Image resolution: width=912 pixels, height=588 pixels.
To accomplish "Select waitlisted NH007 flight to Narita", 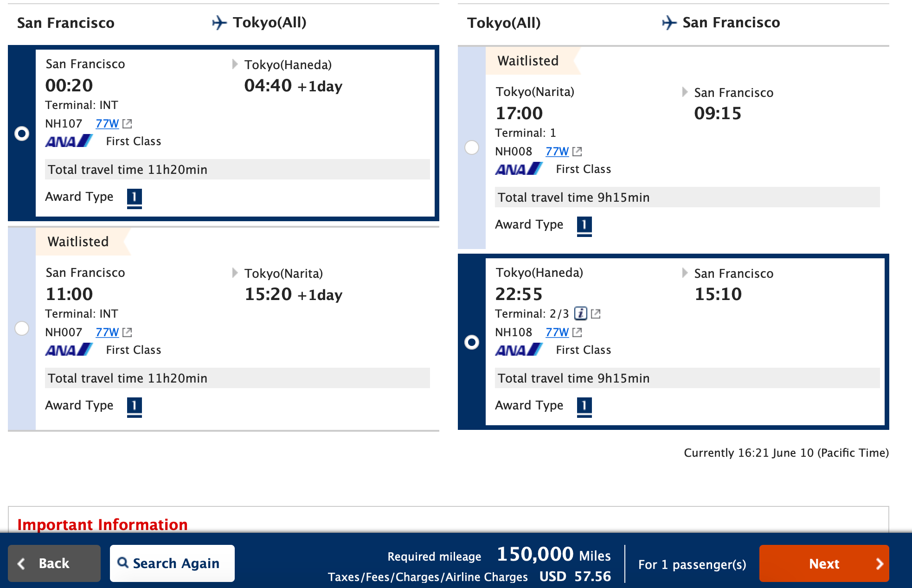I will [22, 328].
